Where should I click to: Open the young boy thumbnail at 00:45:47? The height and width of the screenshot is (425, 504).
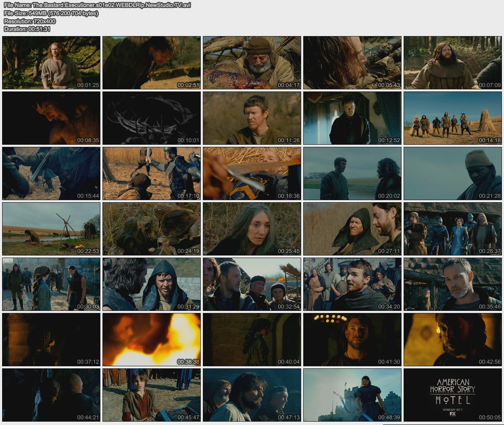click(152, 395)
